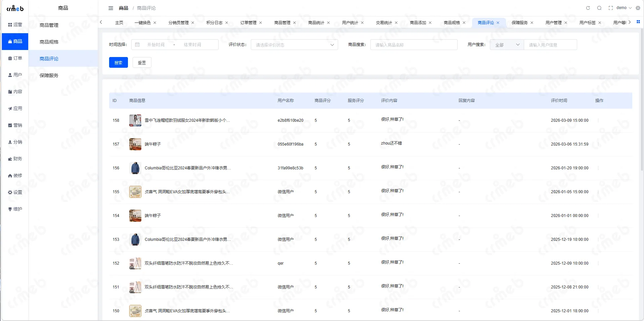Image resolution: width=644 pixels, height=321 pixels.
Task: Focus the 结束时间 date field
Action: (x=192, y=45)
